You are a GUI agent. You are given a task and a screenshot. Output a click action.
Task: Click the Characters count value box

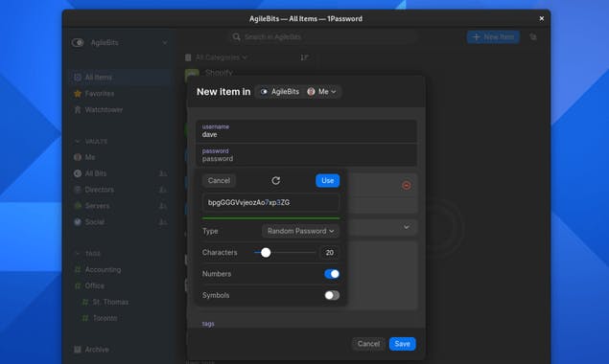point(329,253)
